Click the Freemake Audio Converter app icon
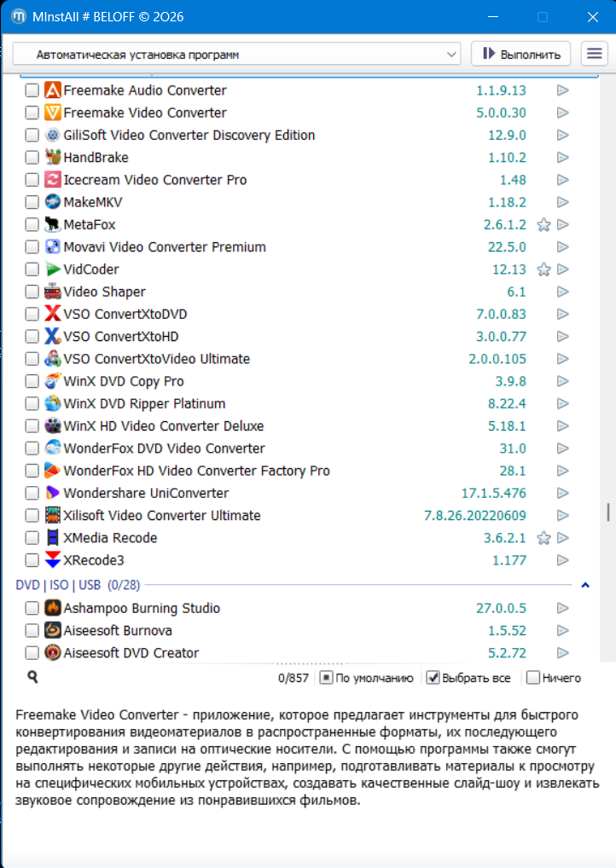 click(x=53, y=90)
